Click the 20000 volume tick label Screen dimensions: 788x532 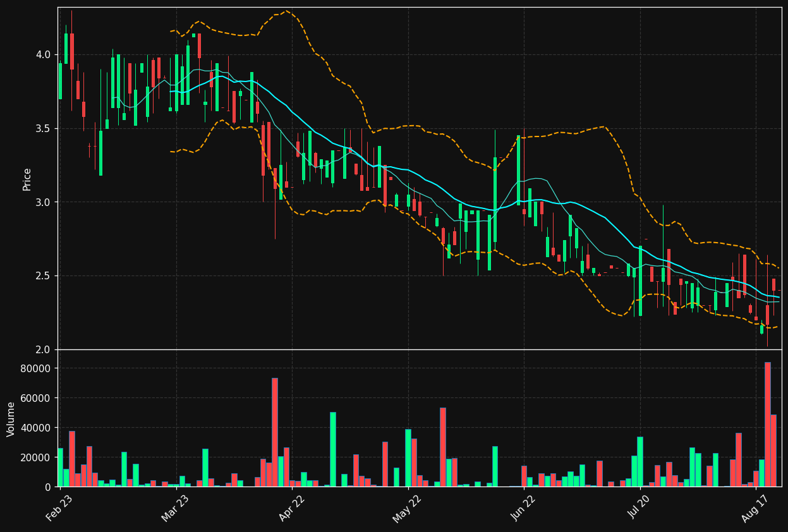[x=36, y=457]
